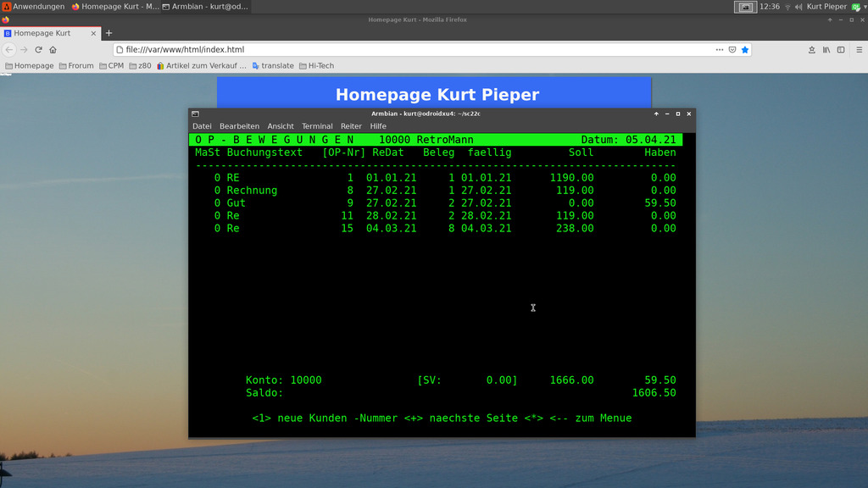The height and width of the screenshot is (488, 868).
Task: Click the Firefox home icon
Action: [53, 50]
